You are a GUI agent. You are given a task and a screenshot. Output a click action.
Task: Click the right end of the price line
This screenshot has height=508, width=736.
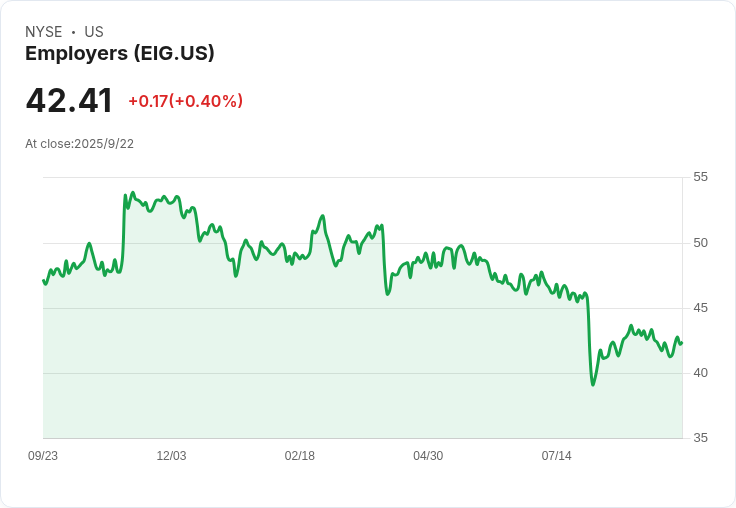[681, 342]
